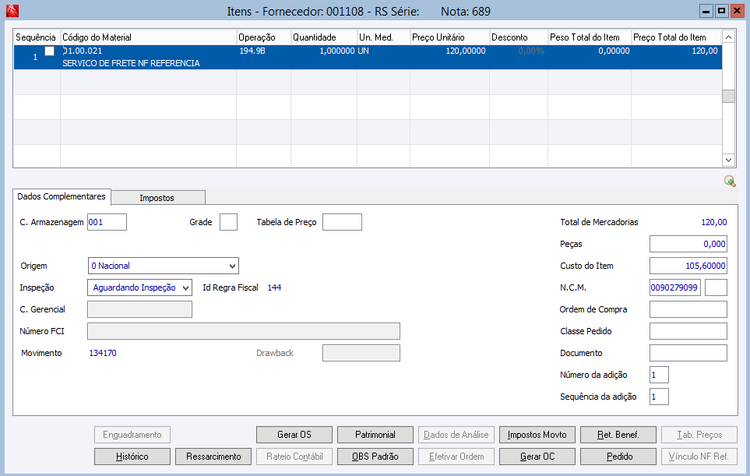Click the Patrimonial button
This screenshot has width=750, height=476.
375,434
